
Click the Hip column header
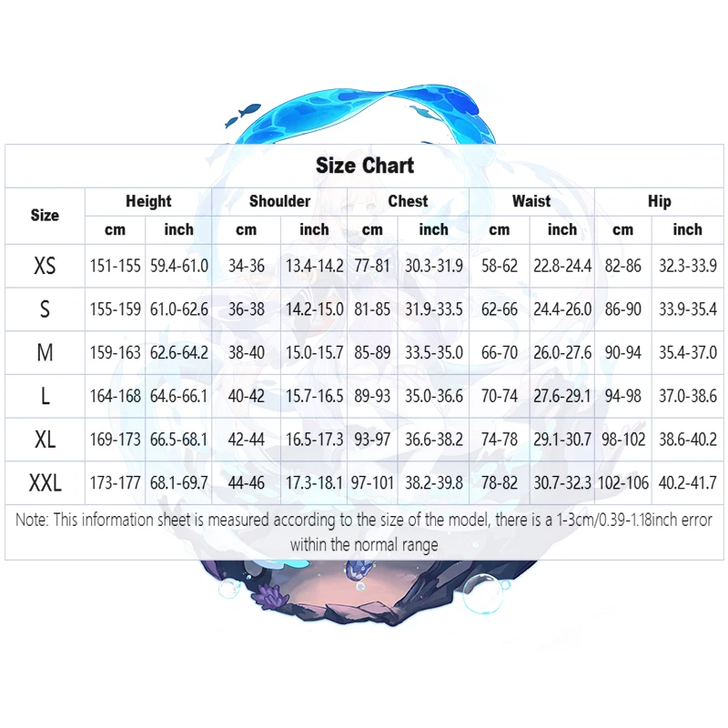click(659, 201)
